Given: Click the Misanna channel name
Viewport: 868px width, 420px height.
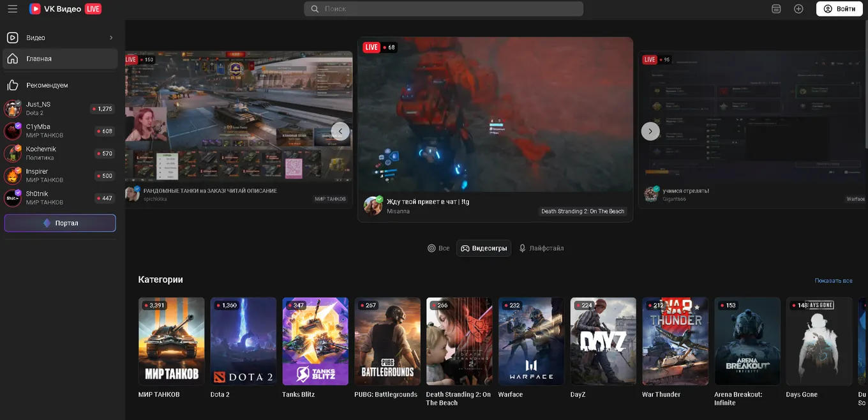Looking at the screenshot, I should (x=398, y=211).
